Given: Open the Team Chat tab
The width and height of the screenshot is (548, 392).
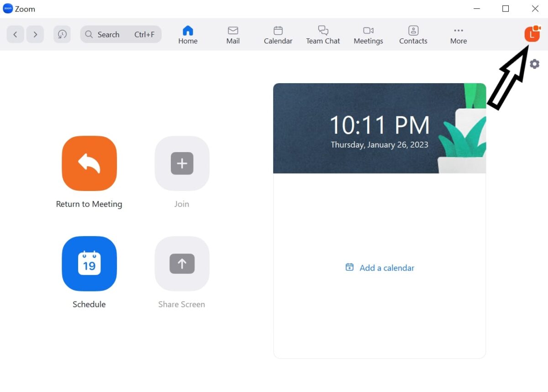Looking at the screenshot, I should 323,35.
